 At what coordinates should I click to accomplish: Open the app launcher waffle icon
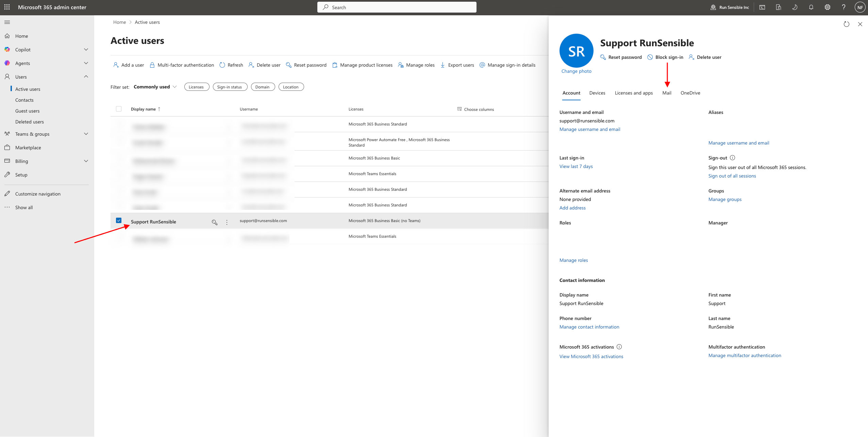7,7
